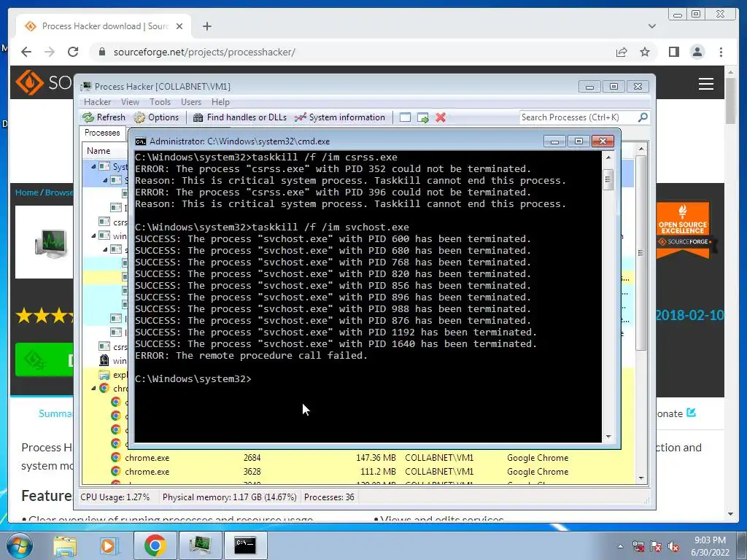Go back in Chrome browser
Viewport: 747px width, 560px height.
point(26,52)
